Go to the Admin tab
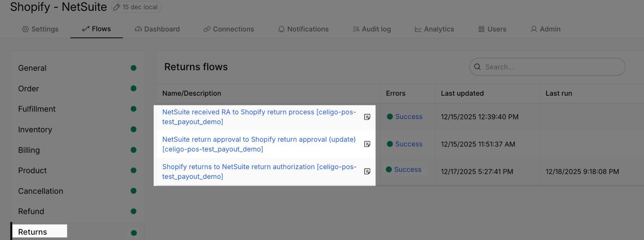 546,29
